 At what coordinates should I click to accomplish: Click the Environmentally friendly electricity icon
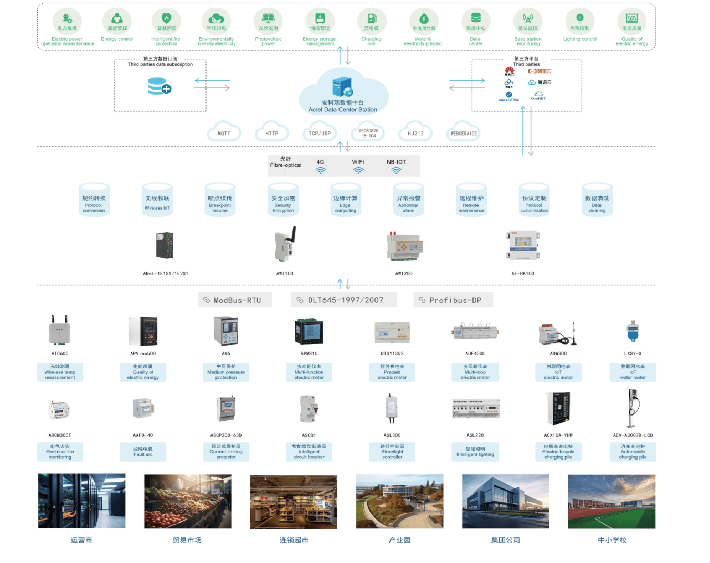216,21
